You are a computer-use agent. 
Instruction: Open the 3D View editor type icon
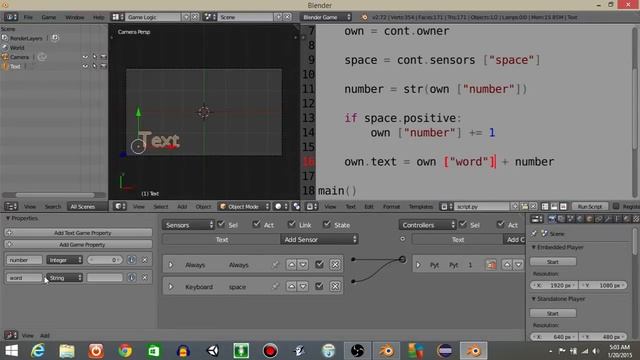click(120, 207)
